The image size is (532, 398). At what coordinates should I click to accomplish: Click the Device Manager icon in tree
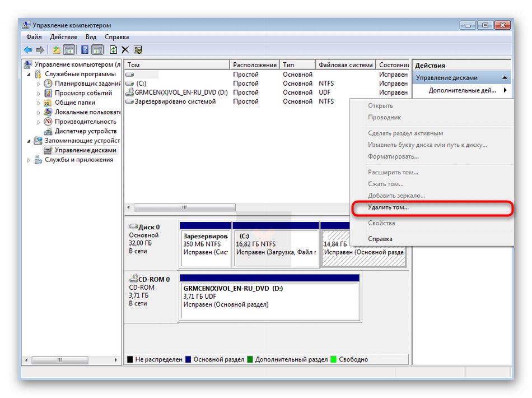click(x=48, y=131)
